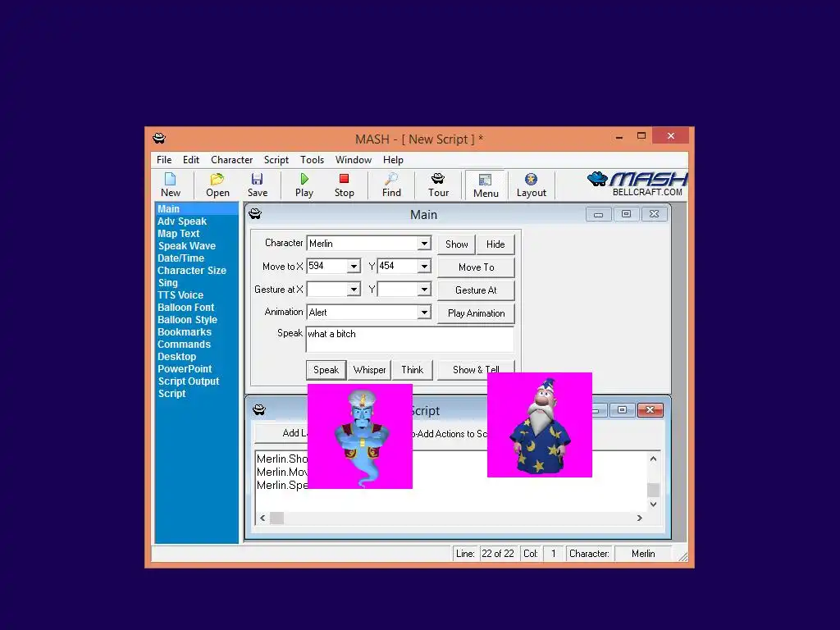Open the Tools menu
This screenshot has width=840, height=630.
point(312,160)
